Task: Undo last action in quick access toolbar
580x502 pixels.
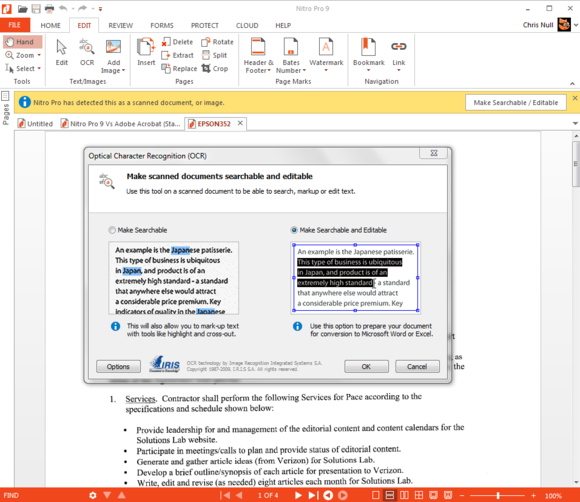Action: tap(63, 8)
